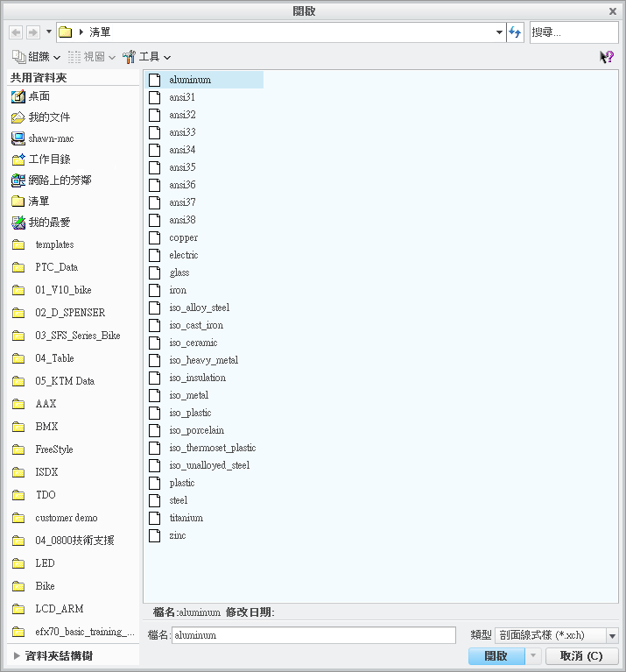
Task: Open the 工具 tools menu
Action: pos(147,57)
